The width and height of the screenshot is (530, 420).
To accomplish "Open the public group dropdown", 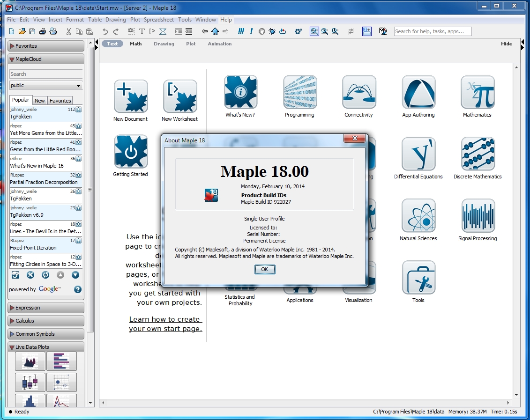I will click(46, 85).
